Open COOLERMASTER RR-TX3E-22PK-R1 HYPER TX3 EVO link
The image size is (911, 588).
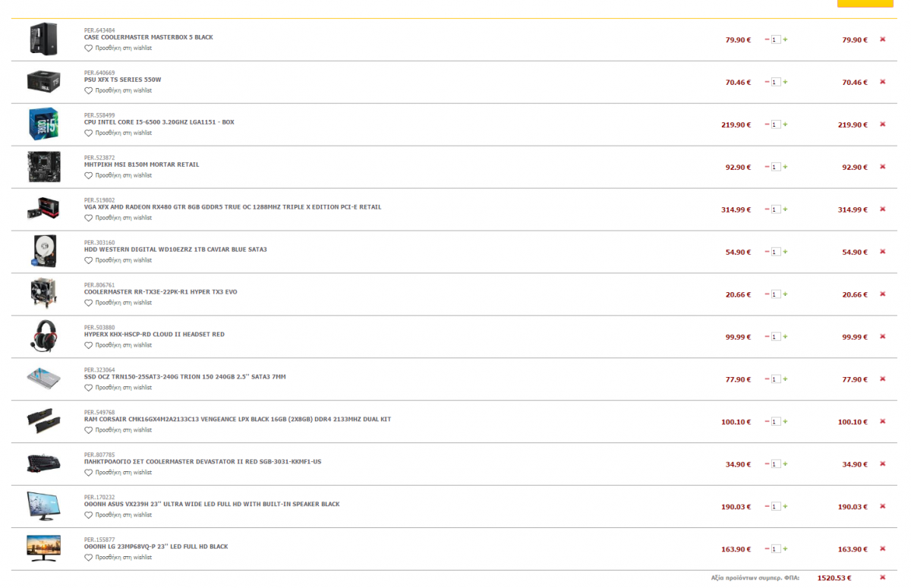coord(161,292)
